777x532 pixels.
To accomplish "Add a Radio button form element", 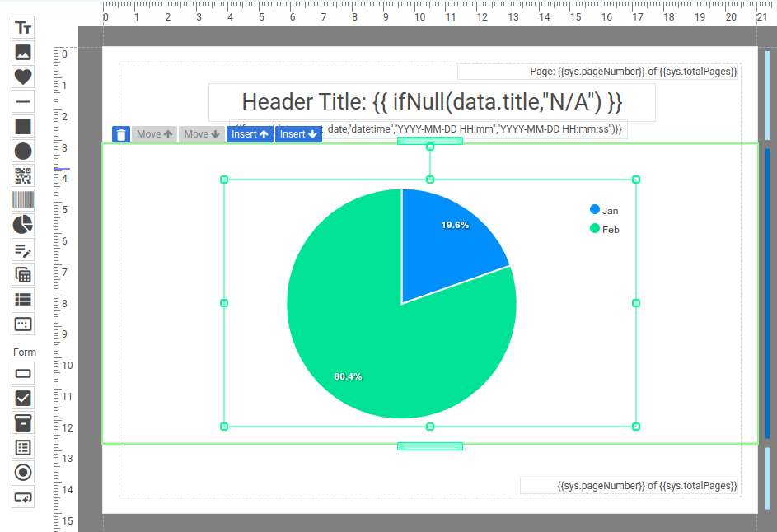I will pos(23,472).
